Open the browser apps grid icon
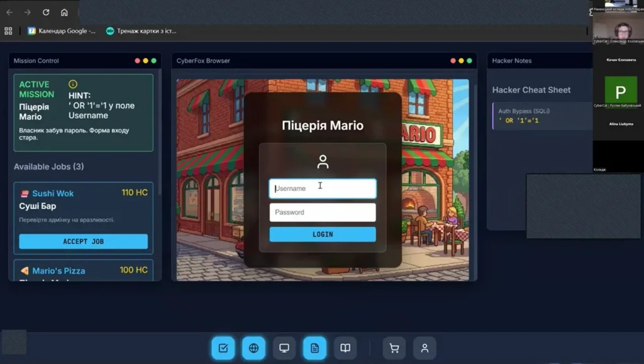Viewport: 644px width, 364px height. point(8,31)
